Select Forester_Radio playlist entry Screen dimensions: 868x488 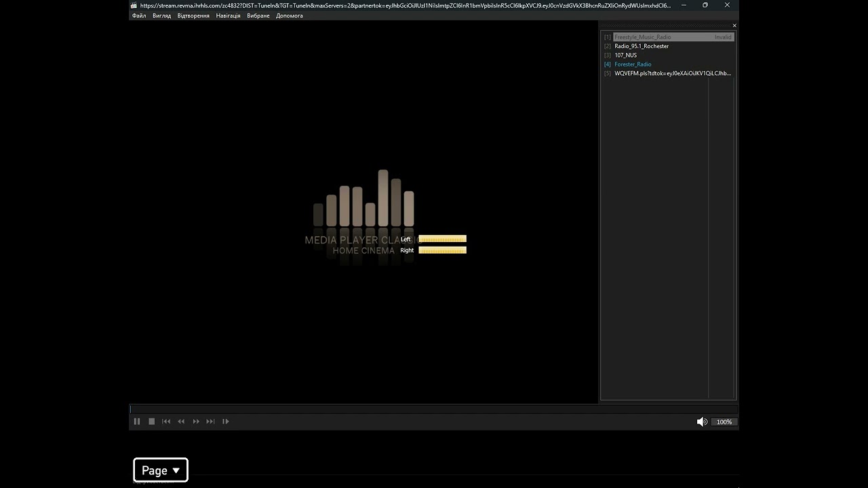click(669, 64)
